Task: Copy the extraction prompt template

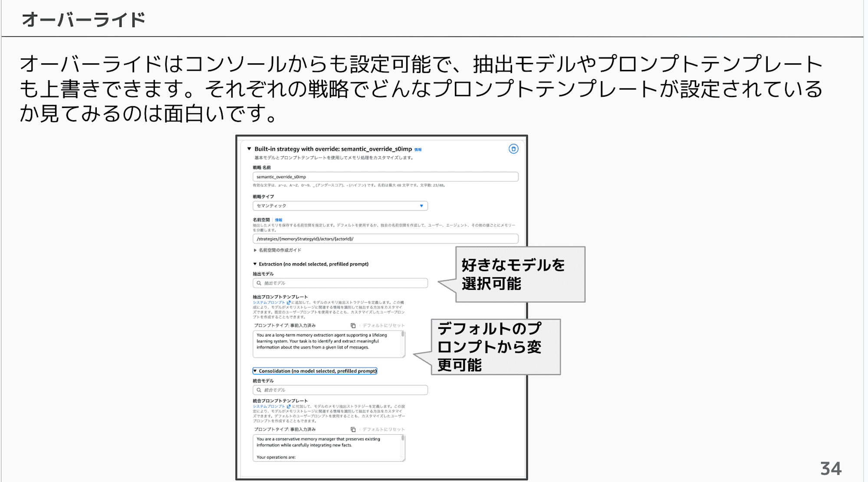Action: coord(353,325)
